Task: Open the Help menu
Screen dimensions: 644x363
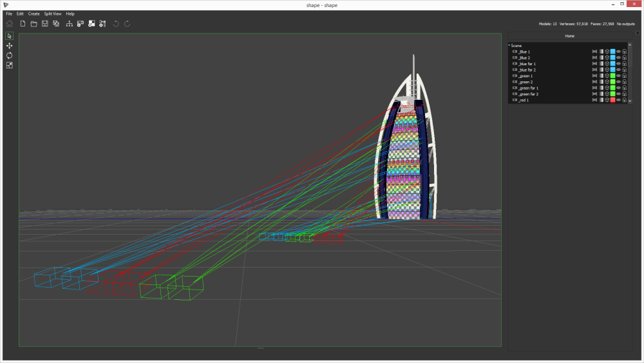Action: coord(70,14)
